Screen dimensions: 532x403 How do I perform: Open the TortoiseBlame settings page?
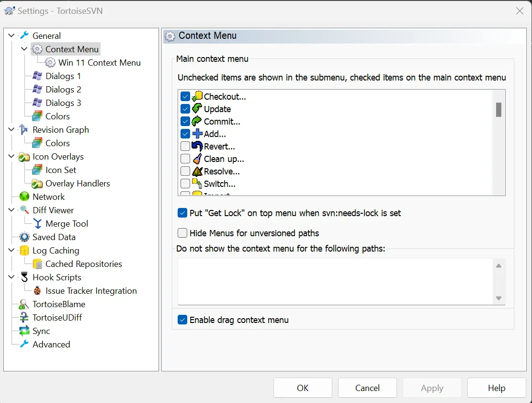tap(59, 304)
